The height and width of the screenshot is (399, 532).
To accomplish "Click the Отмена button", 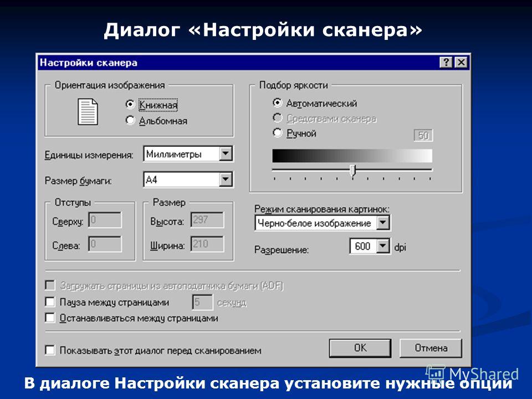I will coord(431,348).
